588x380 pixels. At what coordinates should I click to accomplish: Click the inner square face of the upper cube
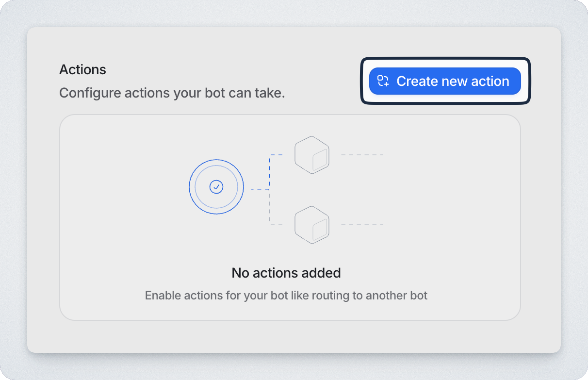tap(320, 160)
